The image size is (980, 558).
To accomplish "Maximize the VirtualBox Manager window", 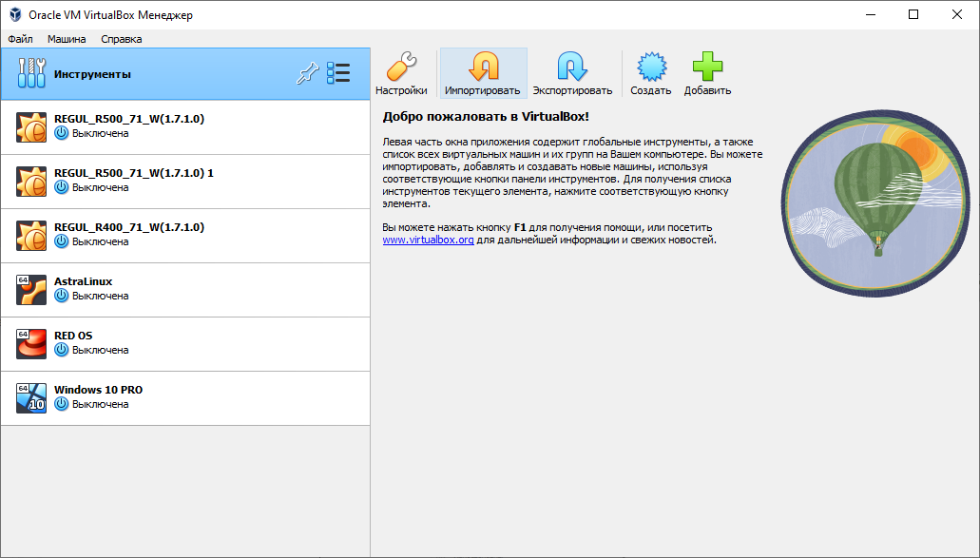I will [913, 14].
